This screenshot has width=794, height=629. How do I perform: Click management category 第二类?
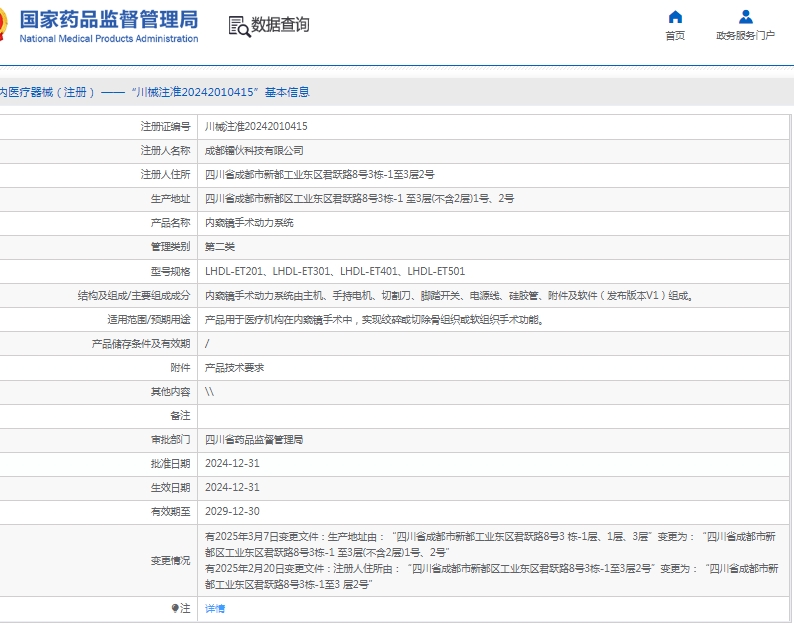point(220,247)
